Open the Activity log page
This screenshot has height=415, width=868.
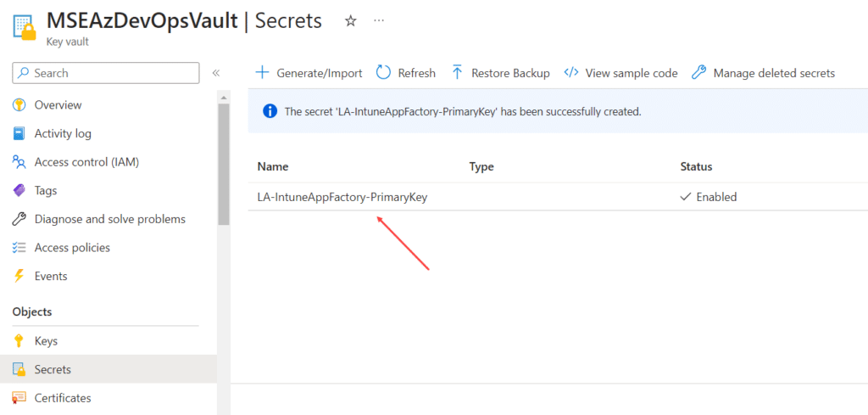pyautogui.click(x=63, y=133)
